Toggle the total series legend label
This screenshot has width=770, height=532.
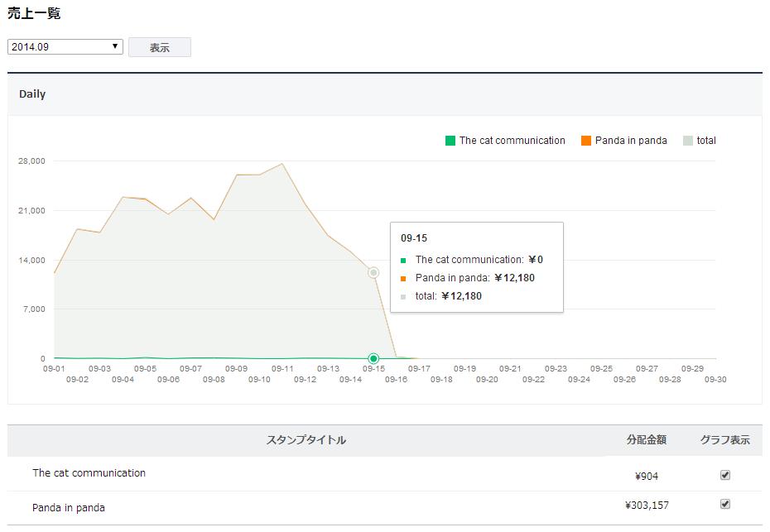click(x=706, y=141)
